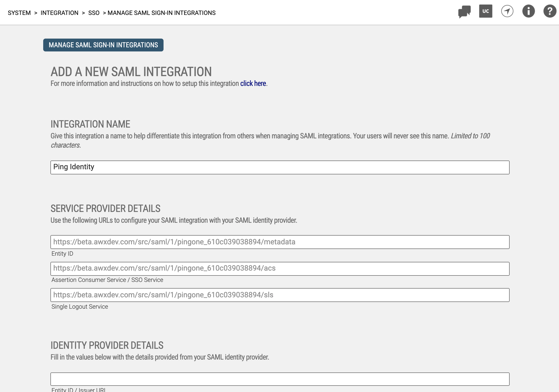This screenshot has width=559, height=392.
Task: Follow the 'click here' instructions link
Action: [253, 84]
